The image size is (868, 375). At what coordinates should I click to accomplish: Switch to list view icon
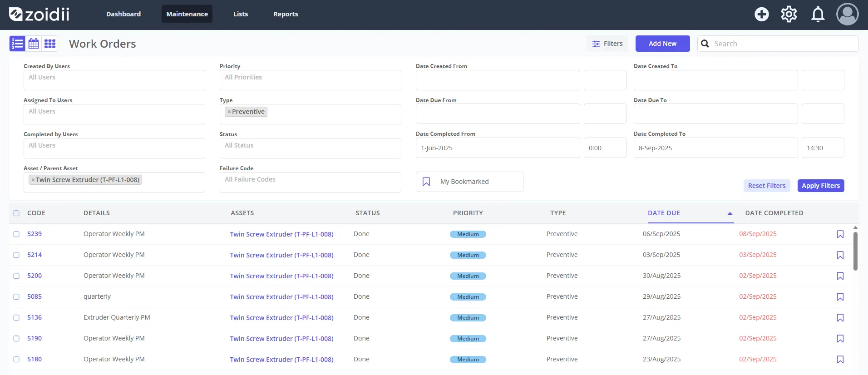pyautogui.click(x=17, y=44)
